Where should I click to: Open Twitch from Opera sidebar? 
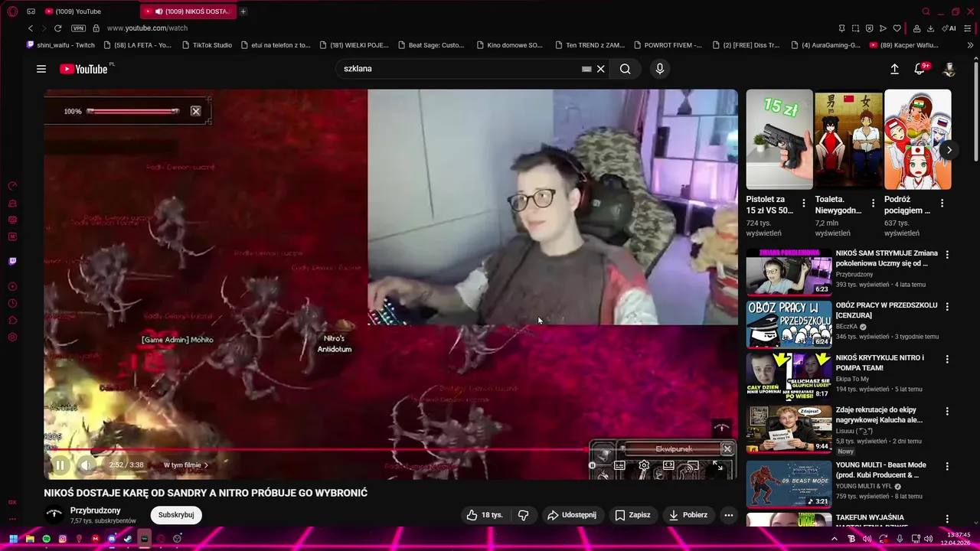coord(12,262)
